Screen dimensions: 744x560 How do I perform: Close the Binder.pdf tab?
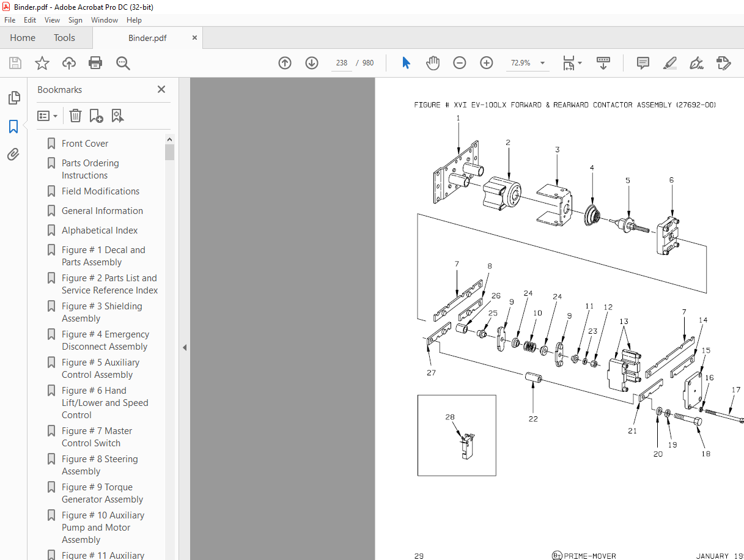pyautogui.click(x=194, y=38)
